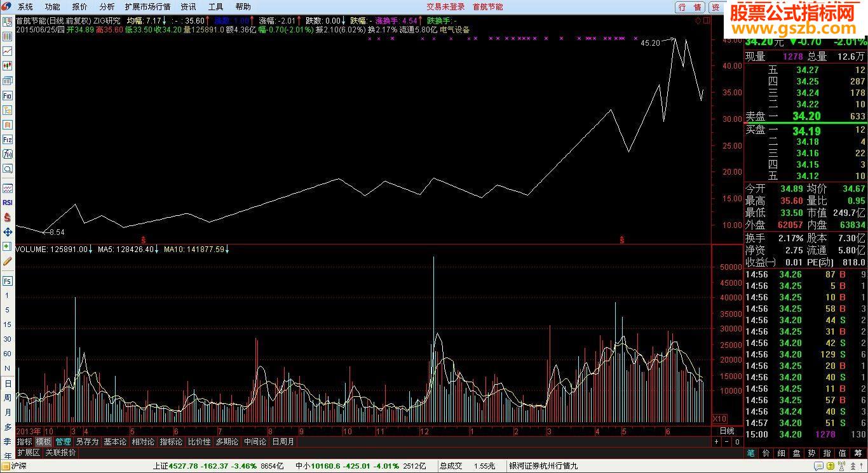
Task: Click the magnifier stock screener icon
Action: 8,169
